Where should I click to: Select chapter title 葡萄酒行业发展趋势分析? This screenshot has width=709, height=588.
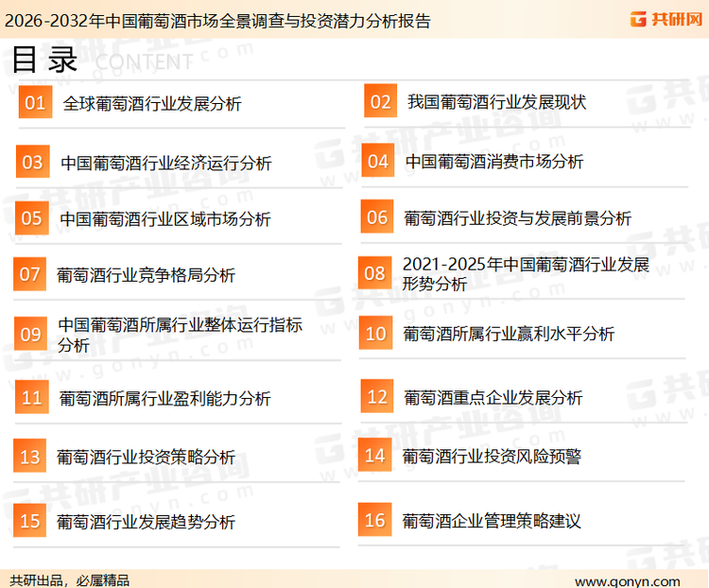coord(146,522)
